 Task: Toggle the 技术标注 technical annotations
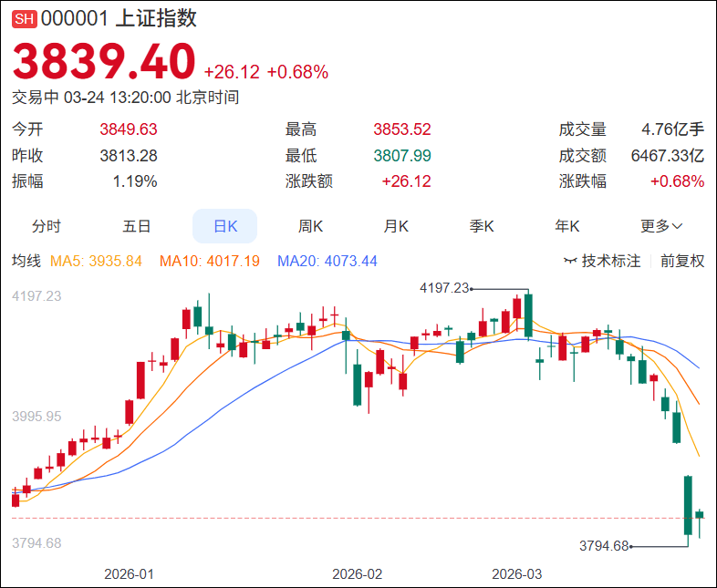coord(611,262)
